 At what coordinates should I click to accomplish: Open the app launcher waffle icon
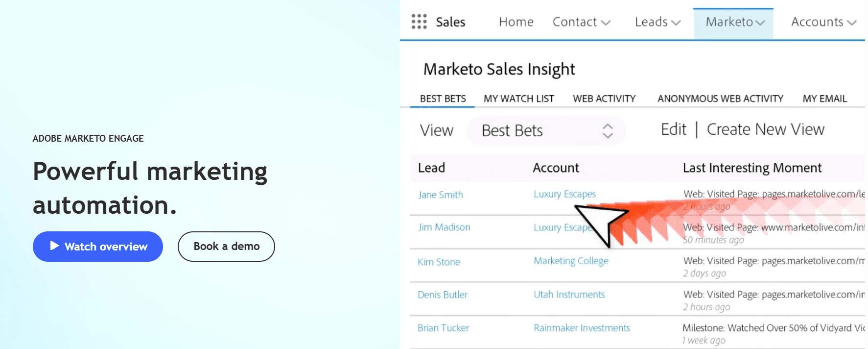coord(420,22)
